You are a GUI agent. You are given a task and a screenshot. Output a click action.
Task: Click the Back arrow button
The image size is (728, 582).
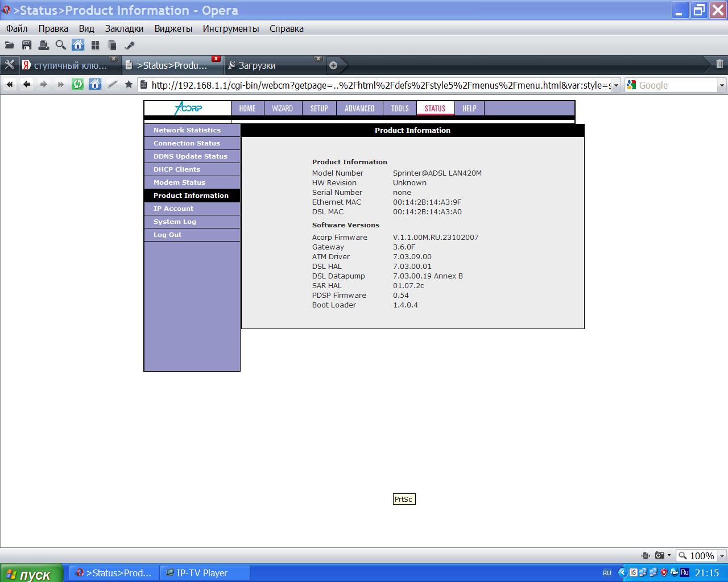27,85
